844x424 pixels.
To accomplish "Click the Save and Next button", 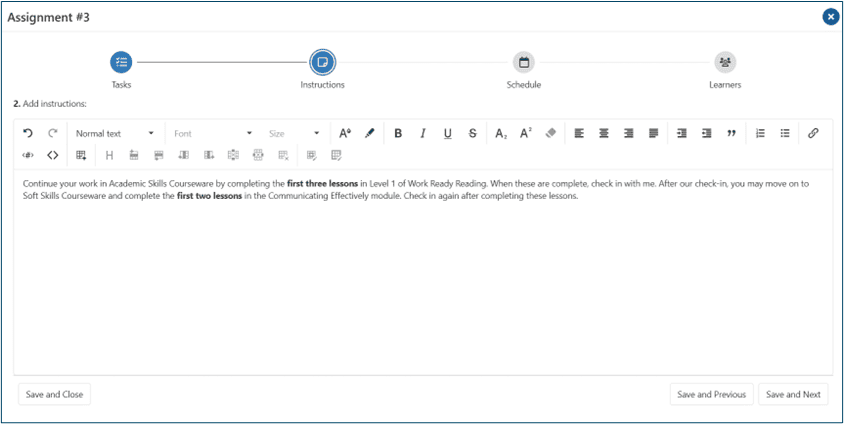I will (793, 394).
